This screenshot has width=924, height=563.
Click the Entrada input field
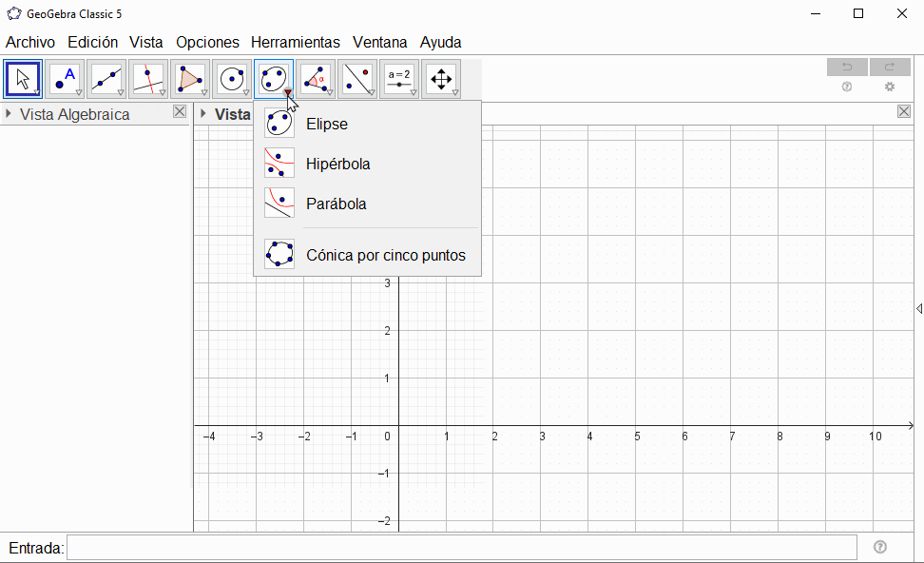point(461,548)
